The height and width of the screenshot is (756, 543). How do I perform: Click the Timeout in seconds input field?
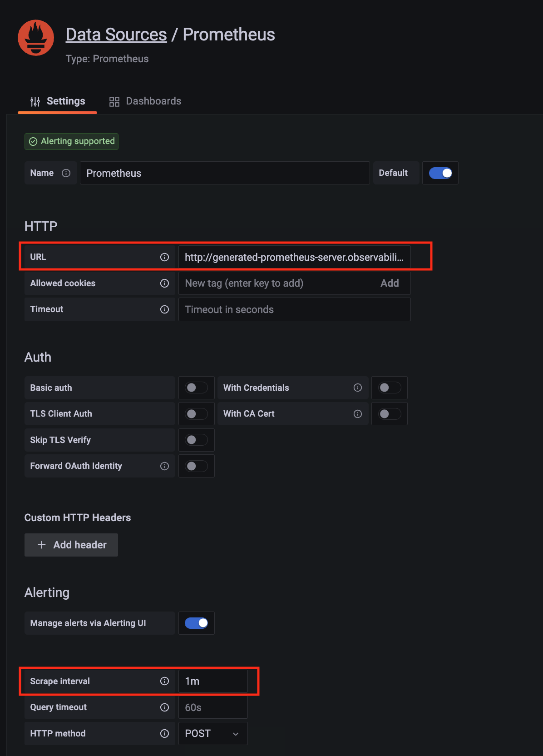click(x=294, y=309)
